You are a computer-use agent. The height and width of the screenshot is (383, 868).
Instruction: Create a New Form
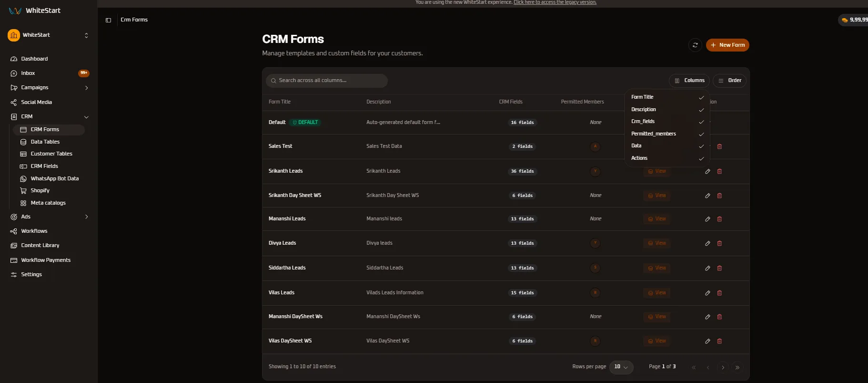click(727, 45)
